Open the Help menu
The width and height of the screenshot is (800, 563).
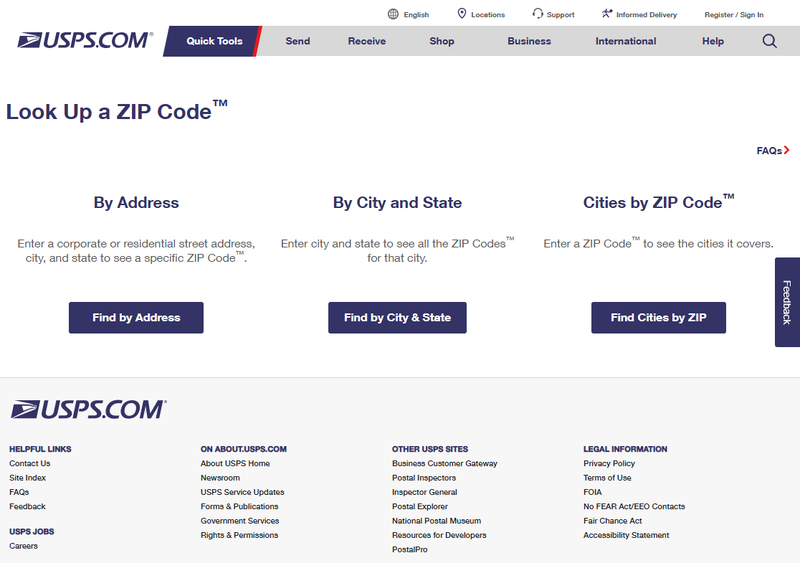coord(713,41)
